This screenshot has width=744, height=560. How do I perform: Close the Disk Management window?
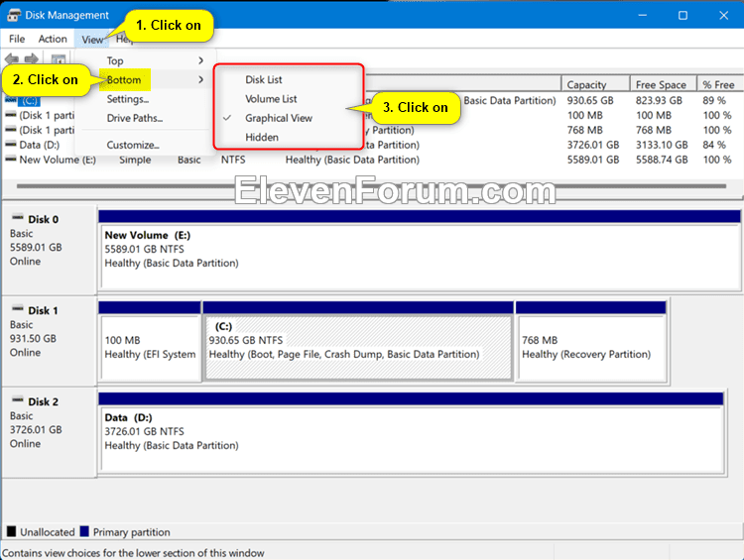[x=723, y=15]
